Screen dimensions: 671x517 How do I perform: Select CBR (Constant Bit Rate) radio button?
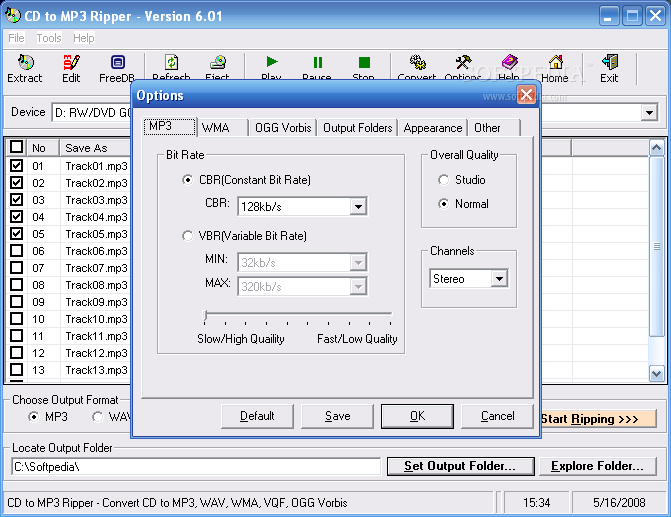click(x=187, y=180)
